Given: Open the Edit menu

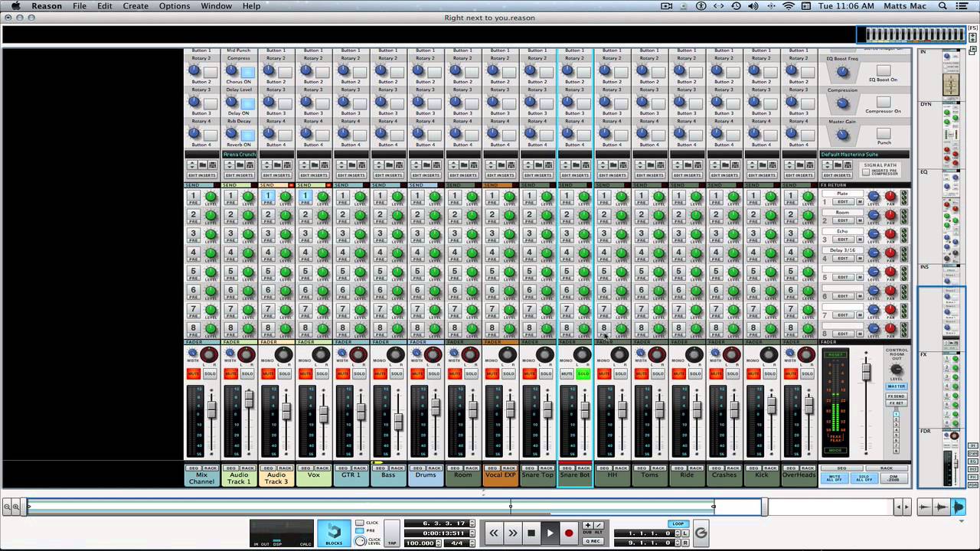Looking at the screenshot, I should [x=105, y=6].
